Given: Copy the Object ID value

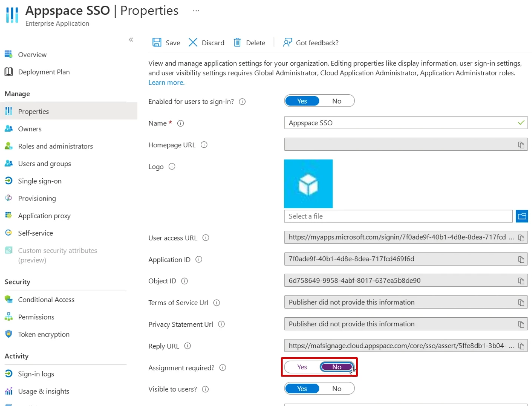Looking at the screenshot, I should 521,281.
